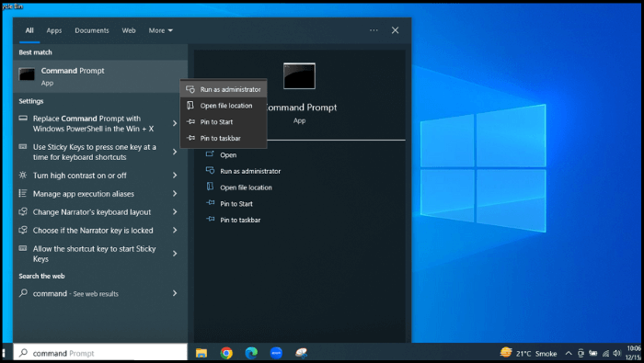Expand arrow for Turn high contrast result
The height and width of the screenshot is (363, 644).
[175, 176]
